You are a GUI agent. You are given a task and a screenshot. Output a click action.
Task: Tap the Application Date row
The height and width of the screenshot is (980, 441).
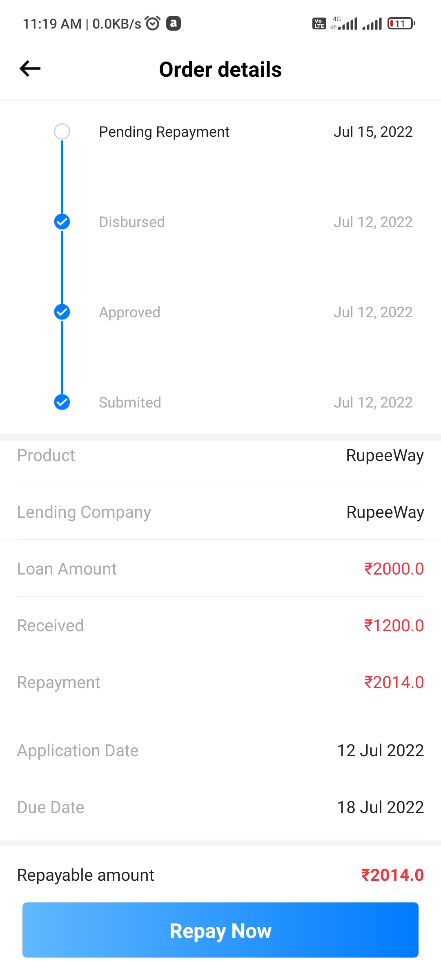pos(220,751)
